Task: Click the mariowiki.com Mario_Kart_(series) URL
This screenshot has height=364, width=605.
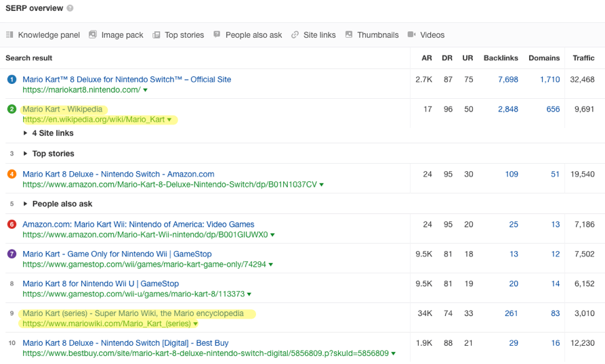Action: coord(106,323)
